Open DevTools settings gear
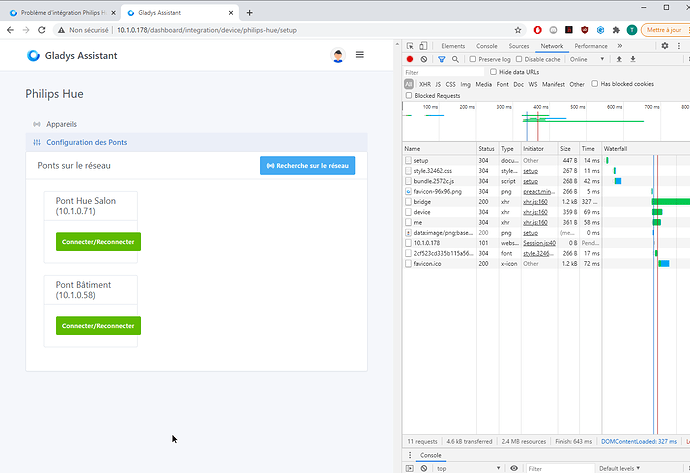The width and height of the screenshot is (690, 473). pyautogui.click(x=665, y=46)
